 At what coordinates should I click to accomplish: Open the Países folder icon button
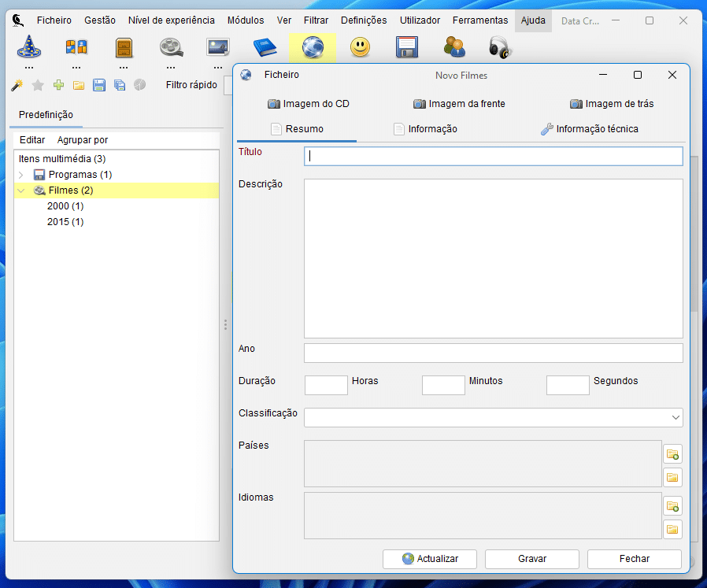(x=672, y=478)
